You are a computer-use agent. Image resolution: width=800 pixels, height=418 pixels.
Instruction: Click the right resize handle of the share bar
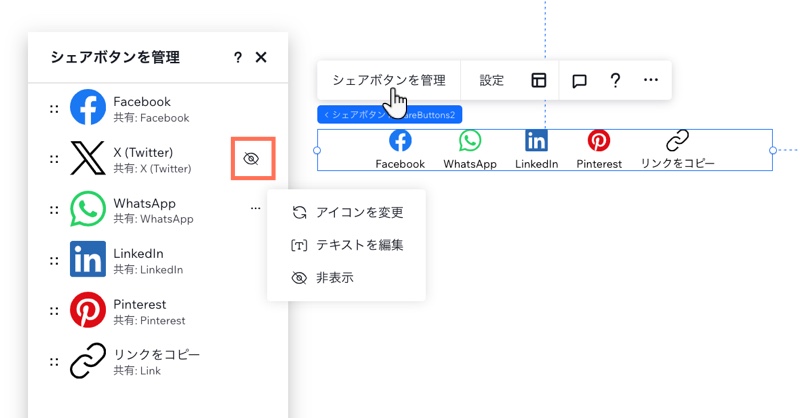tap(772, 150)
